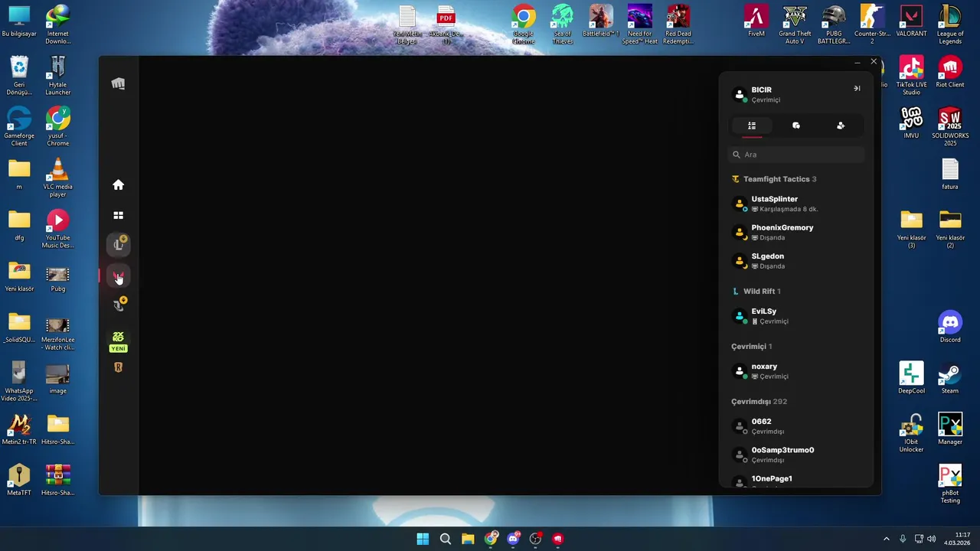Open Riot Client desktop shortcut
The image size is (980, 551).
pos(950,73)
